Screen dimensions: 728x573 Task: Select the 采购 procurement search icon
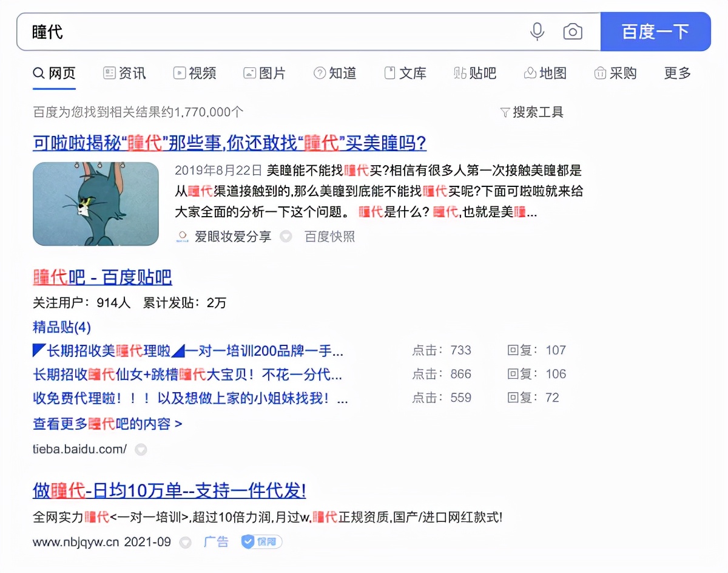601,73
